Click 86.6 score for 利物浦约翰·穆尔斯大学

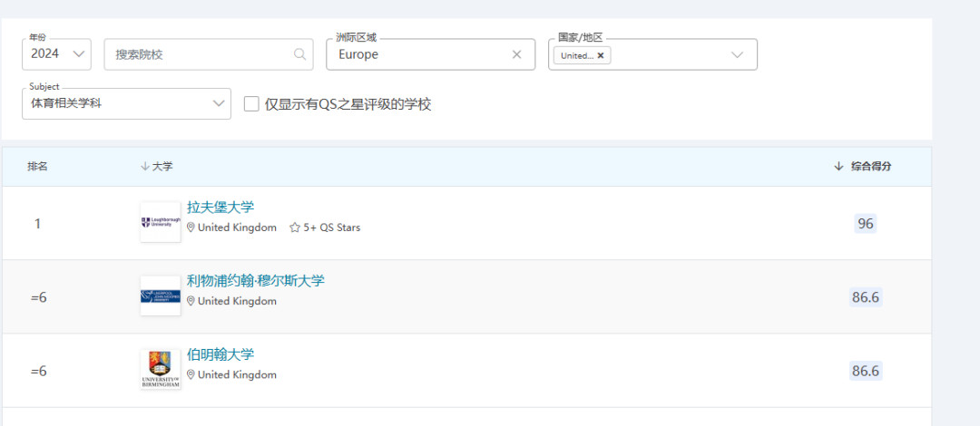point(866,297)
